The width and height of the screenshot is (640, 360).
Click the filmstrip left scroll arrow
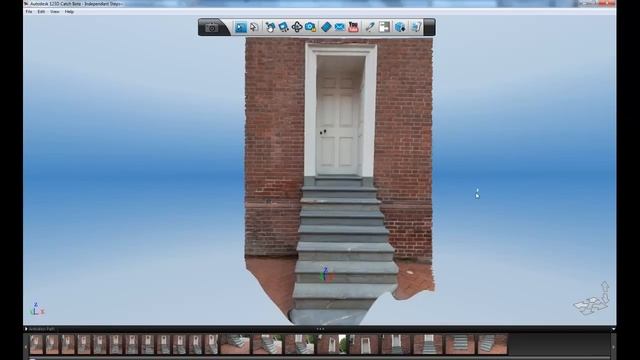[27, 346]
